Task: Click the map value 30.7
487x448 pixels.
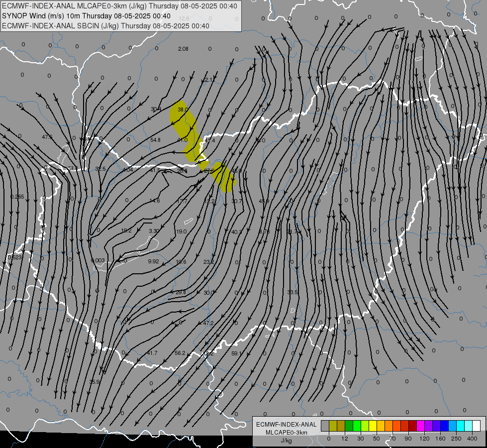Action: point(237,201)
